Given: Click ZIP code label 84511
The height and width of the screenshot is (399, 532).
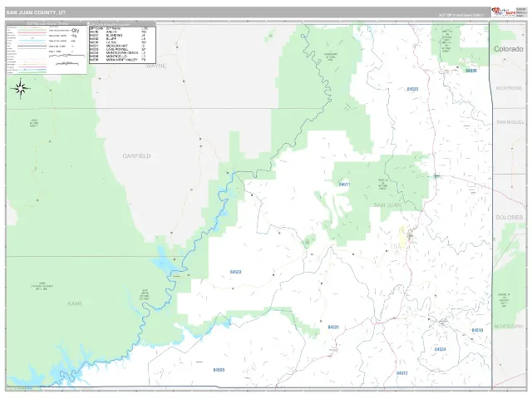Looking at the screenshot, I should point(344,185).
